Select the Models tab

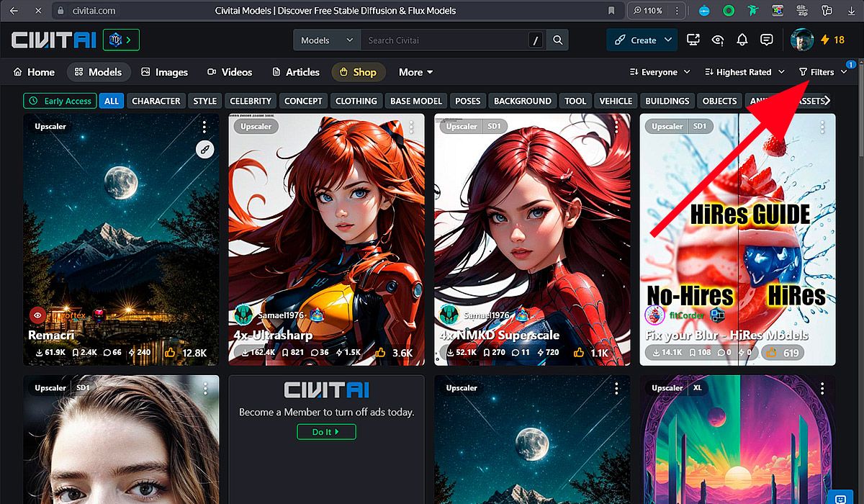tap(98, 72)
